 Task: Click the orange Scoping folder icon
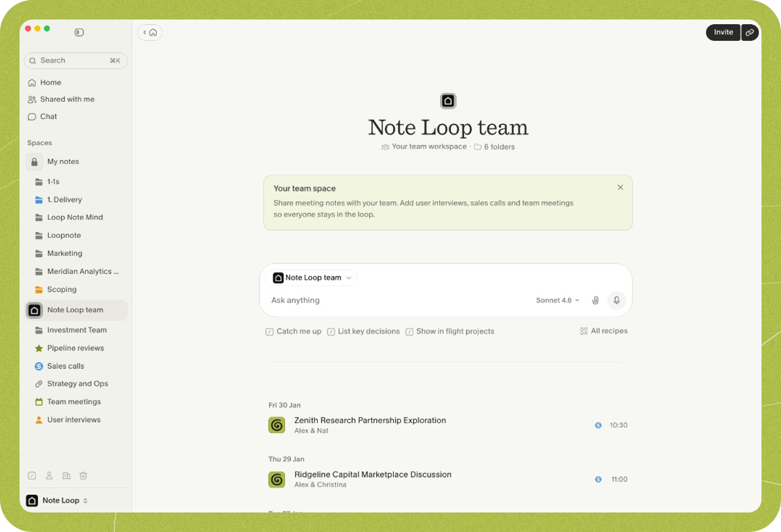[39, 289]
